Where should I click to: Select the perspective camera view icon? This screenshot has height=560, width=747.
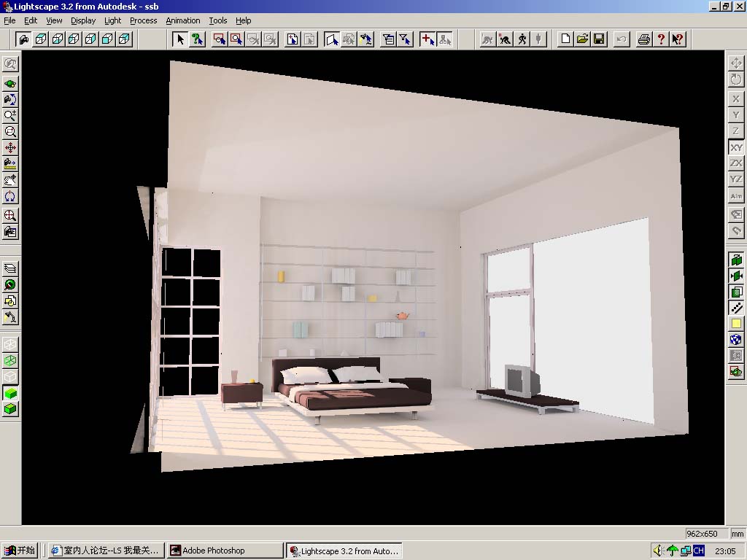23,39
